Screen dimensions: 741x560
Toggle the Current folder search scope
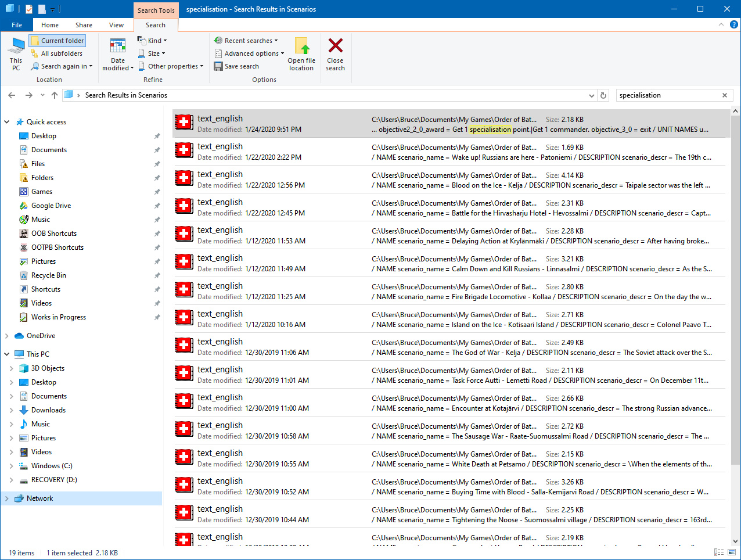[57, 41]
